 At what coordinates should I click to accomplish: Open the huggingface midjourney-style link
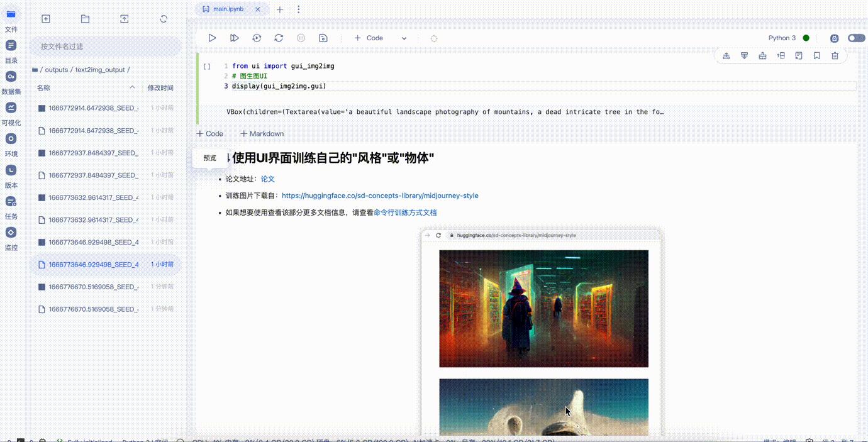pyautogui.click(x=380, y=196)
